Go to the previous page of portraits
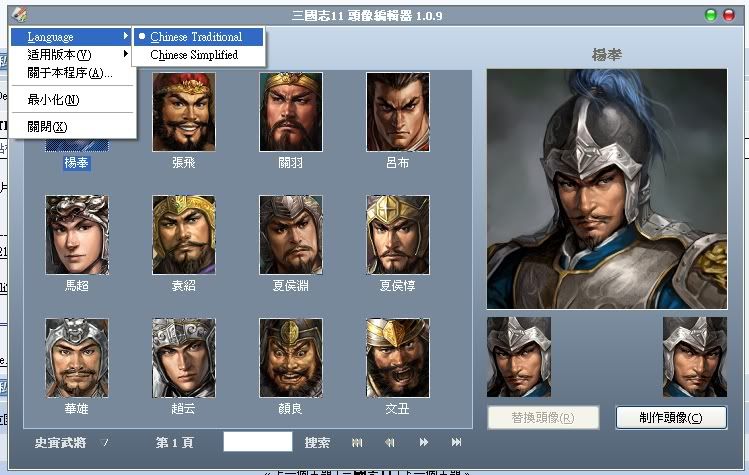 [390, 443]
